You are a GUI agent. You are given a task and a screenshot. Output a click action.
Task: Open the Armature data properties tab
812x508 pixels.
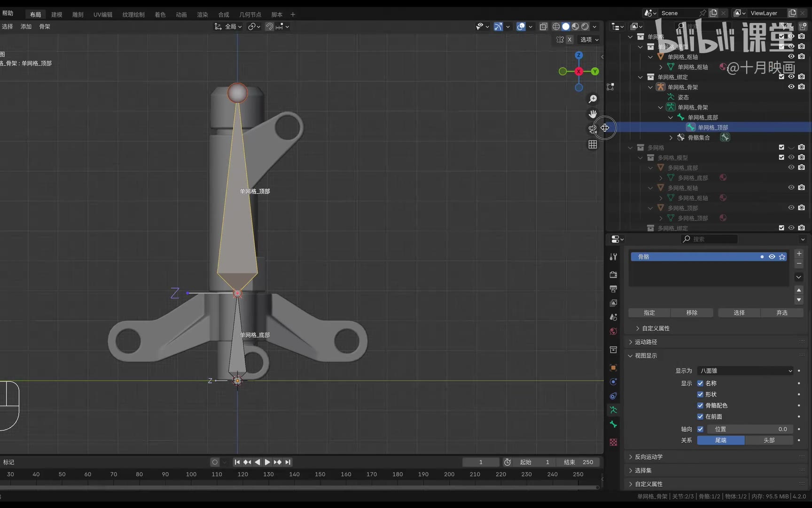tap(613, 410)
